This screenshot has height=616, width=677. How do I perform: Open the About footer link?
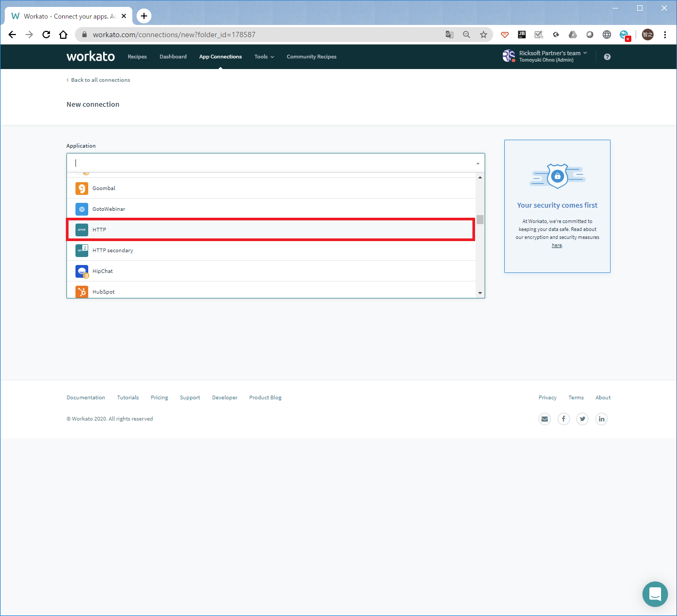pyautogui.click(x=603, y=398)
